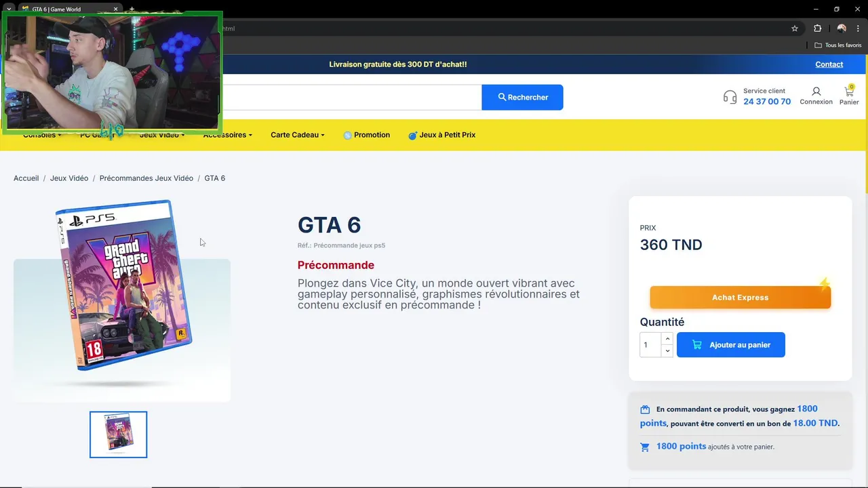This screenshot has width=868, height=488.
Task: Open Jeux à Petit Prix menu item
Action: click(x=441, y=135)
